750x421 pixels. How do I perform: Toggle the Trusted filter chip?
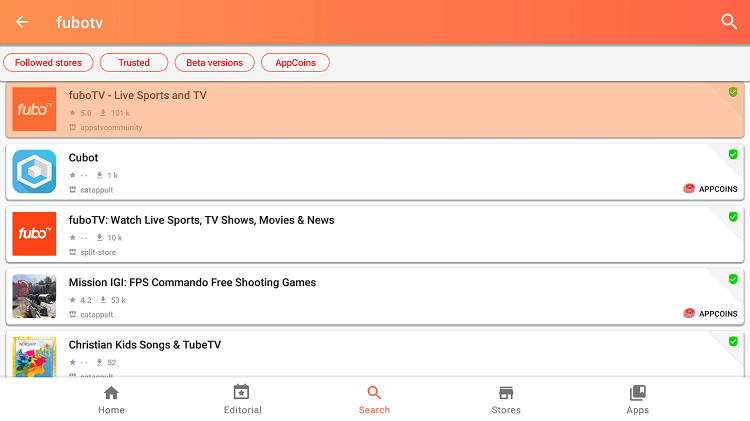point(134,63)
